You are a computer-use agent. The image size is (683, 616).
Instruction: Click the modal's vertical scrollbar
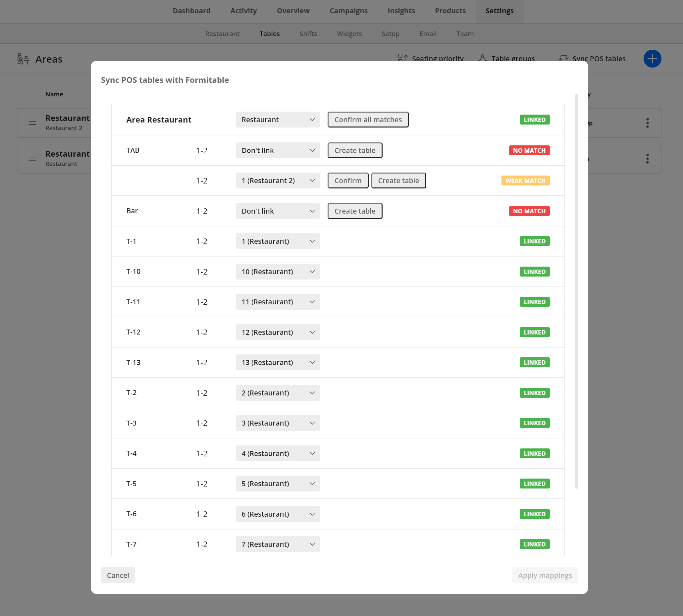click(576, 291)
